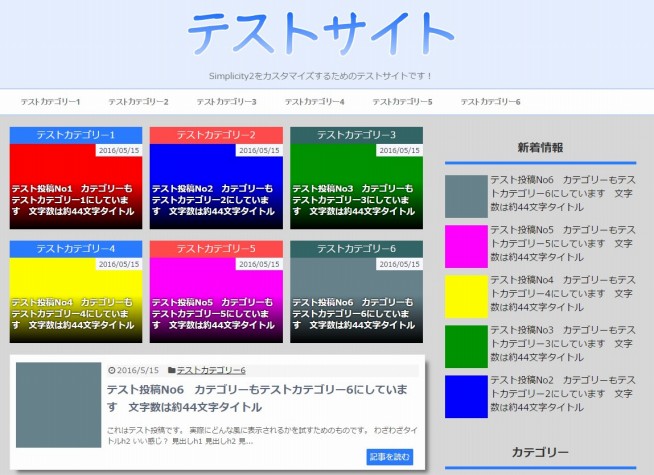The height and width of the screenshot is (475, 654).
Task: Select テストカテゴリー3 navigation menu item
Action: 226,102
